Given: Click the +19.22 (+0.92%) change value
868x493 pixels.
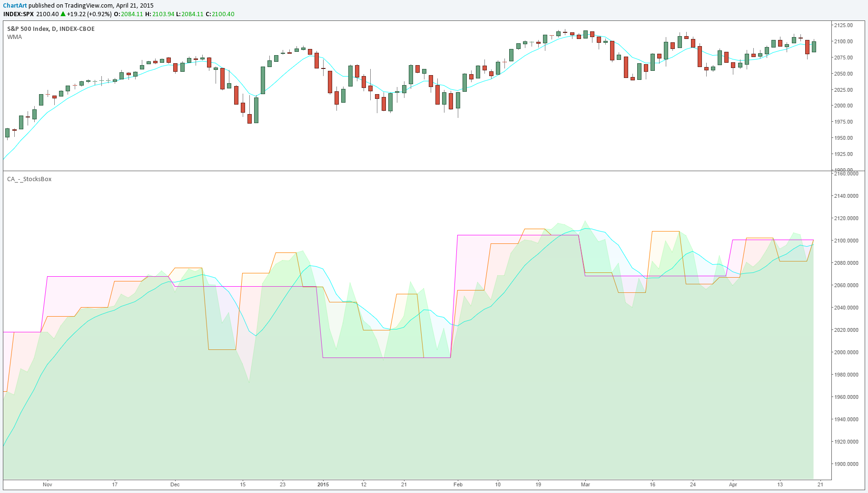Looking at the screenshot, I should click(89, 14).
